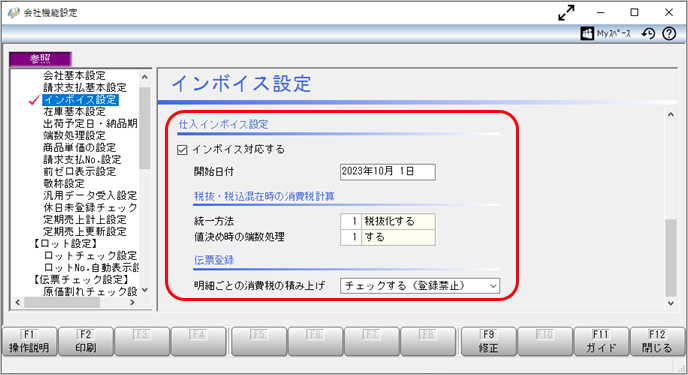The image size is (688, 375).
Task: Select 汎用データ受入設定 in the tree
Action: pos(90,195)
